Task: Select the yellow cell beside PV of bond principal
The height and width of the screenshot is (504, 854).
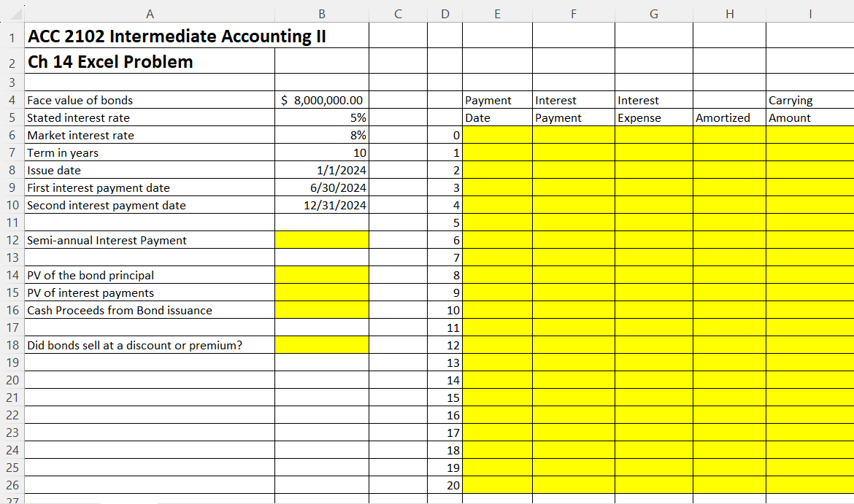Action: [321, 275]
